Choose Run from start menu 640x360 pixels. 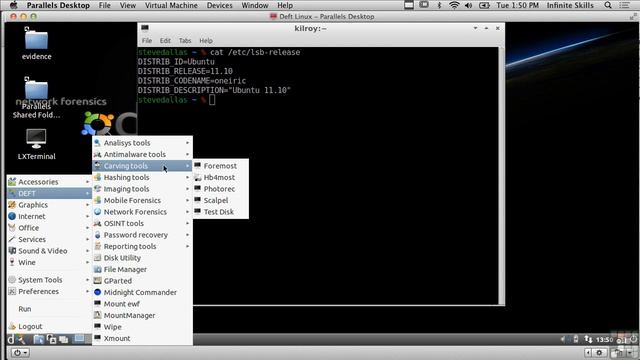tap(49, 309)
